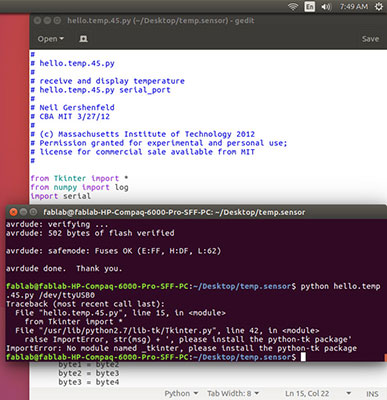
Task: Minimize the terminal window
Action: click(x=23, y=212)
